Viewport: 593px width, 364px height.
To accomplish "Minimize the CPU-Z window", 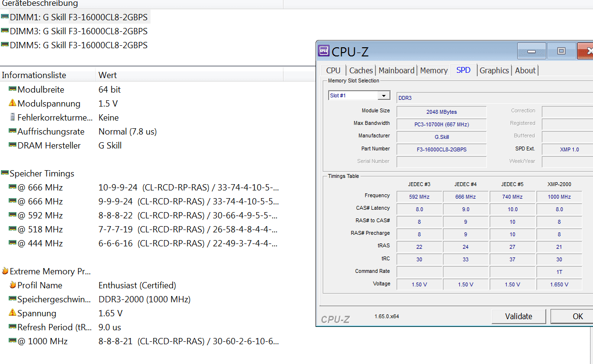I will click(x=532, y=51).
